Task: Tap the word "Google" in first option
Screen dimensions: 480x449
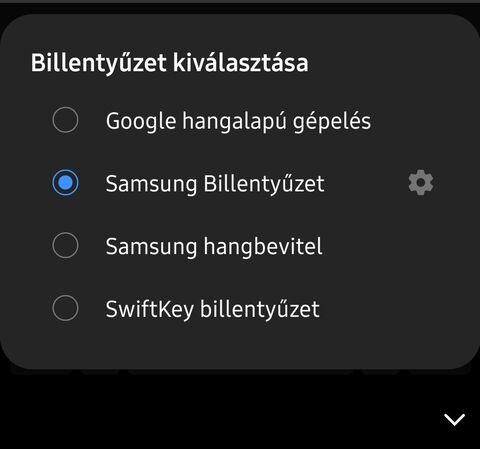Action: tap(141, 121)
